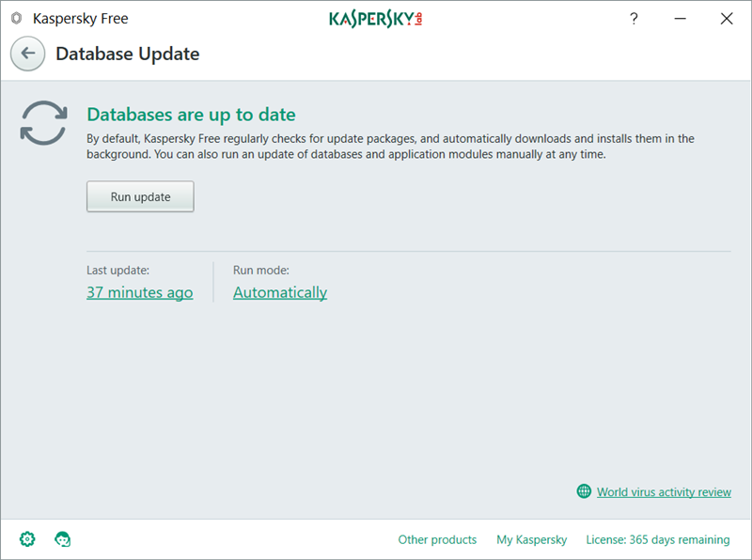Screen dimensions: 752x560
Task: Open World virus activity review link
Action: [664, 492]
